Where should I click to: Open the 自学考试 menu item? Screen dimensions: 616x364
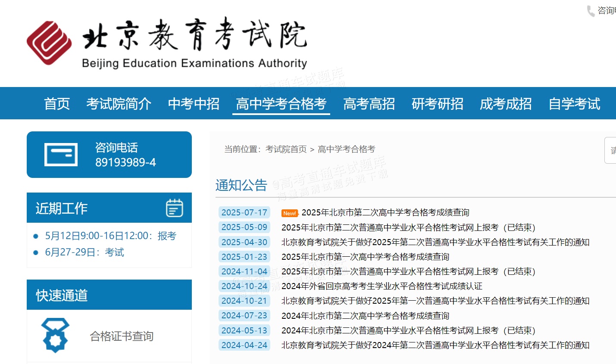pyautogui.click(x=574, y=104)
